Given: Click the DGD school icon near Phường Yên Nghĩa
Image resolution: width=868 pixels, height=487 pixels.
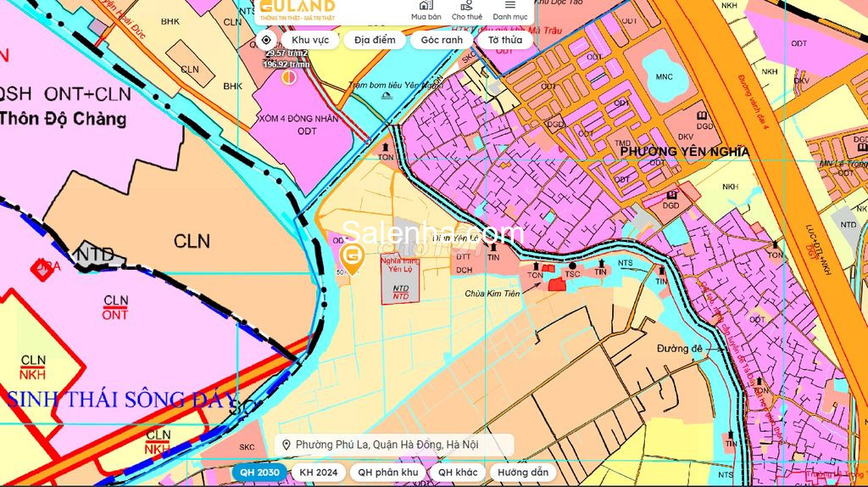Looking at the screenshot, I should (670, 195).
